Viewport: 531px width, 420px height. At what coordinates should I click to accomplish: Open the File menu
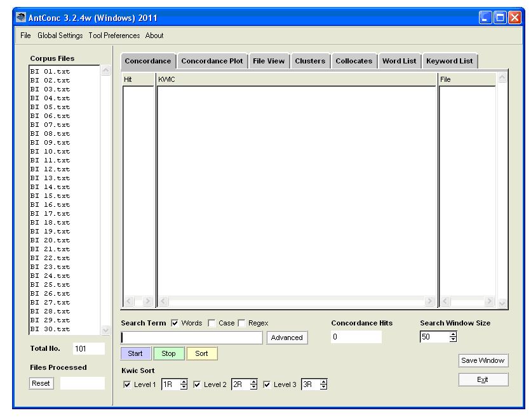(x=25, y=36)
